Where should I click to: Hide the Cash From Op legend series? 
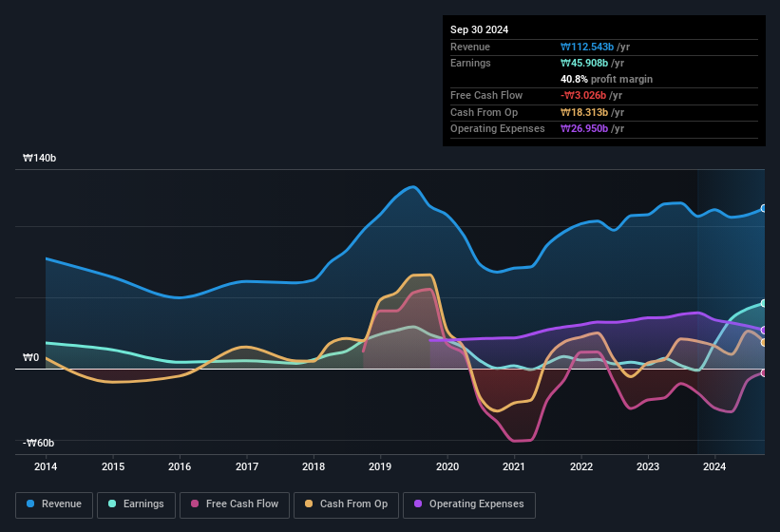coord(344,504)
